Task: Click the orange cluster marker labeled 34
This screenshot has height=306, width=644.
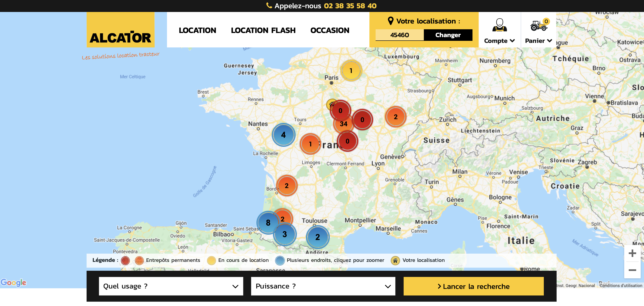Action: (343, 125)
